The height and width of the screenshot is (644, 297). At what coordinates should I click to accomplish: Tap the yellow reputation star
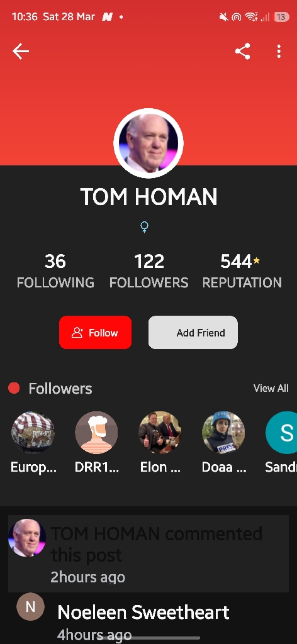coord(256,260)
